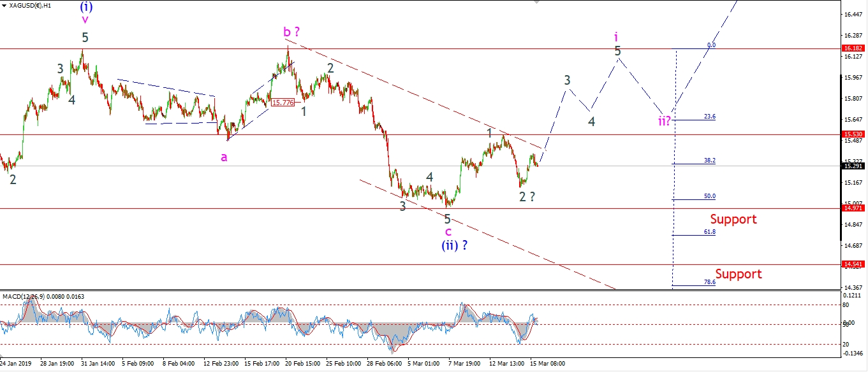Select the Fibonacci 61.8 level label
The height and width of the screenshot is (372, 868).
pos(709,232)
